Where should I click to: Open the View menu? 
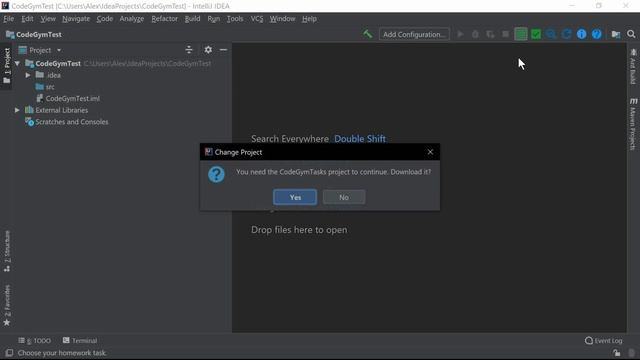(48, 19)
